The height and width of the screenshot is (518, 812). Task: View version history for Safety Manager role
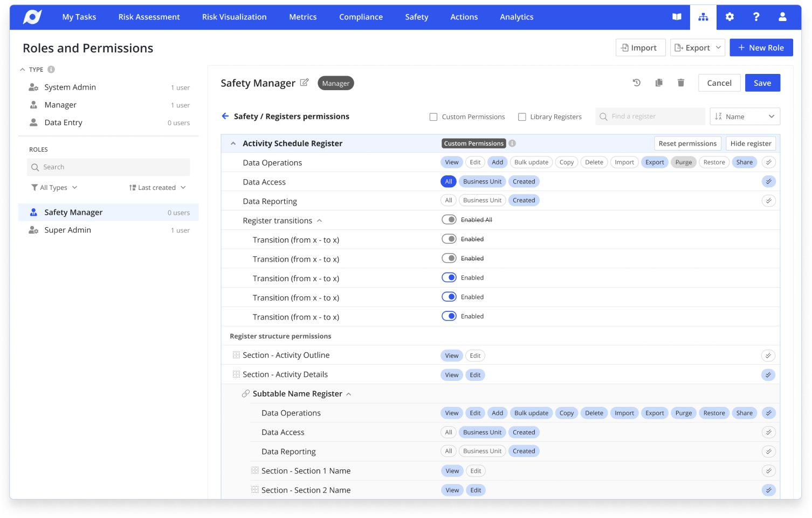click(636, 83)
